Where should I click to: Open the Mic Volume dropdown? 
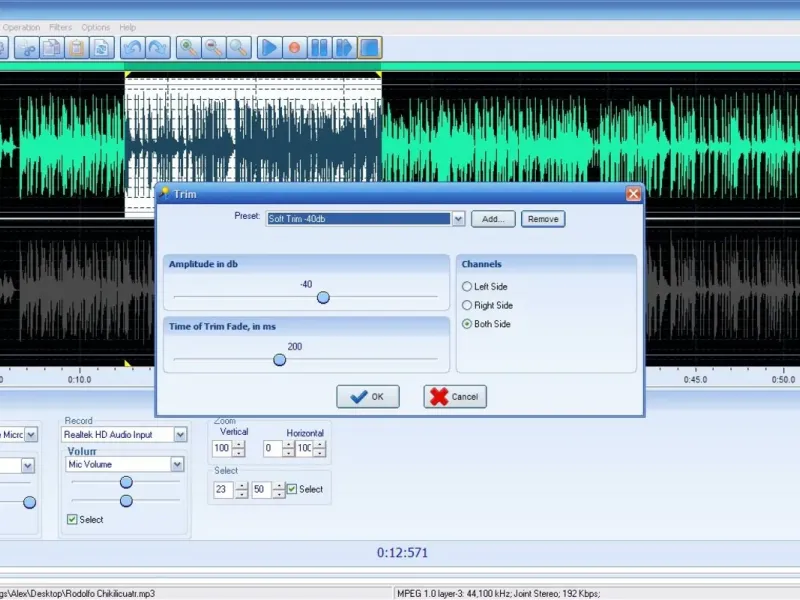tap(177, 465)
